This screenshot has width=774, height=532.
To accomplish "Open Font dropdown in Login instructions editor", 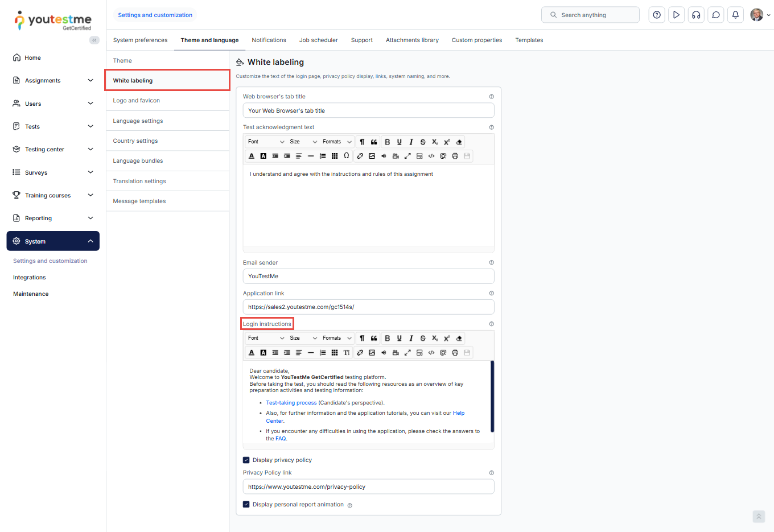I will pos(266,339).
